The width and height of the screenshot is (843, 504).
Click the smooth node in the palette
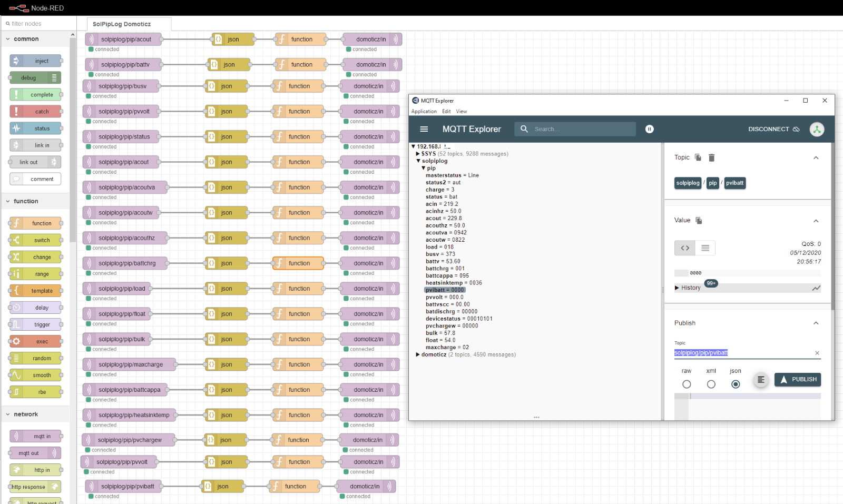(x=35, y=375)
